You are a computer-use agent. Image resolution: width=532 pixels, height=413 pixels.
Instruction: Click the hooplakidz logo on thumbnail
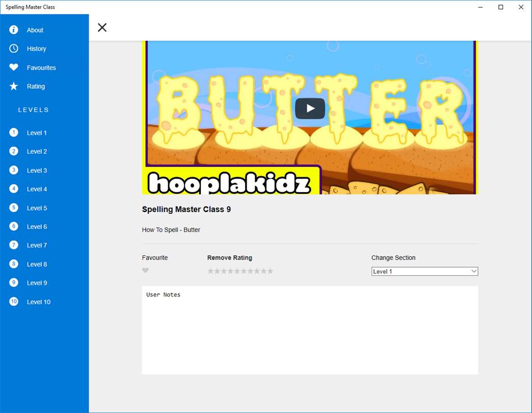pos(229,183)
